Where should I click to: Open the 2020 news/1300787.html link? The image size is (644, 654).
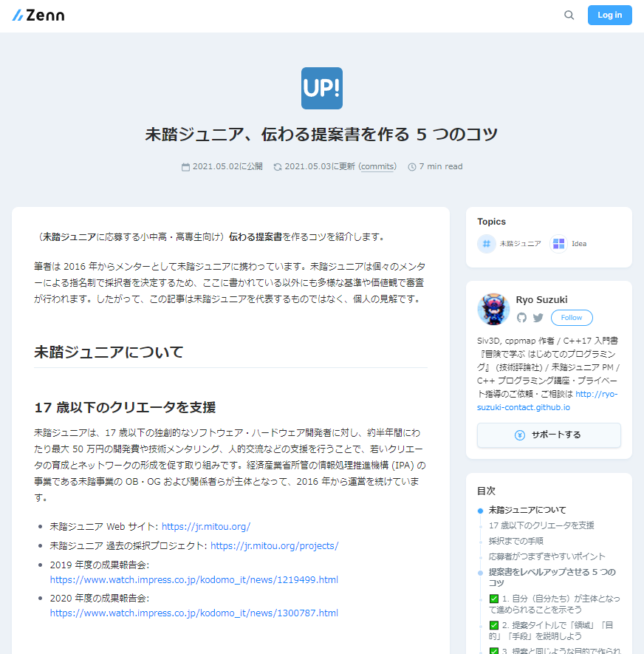click(193, 613)
